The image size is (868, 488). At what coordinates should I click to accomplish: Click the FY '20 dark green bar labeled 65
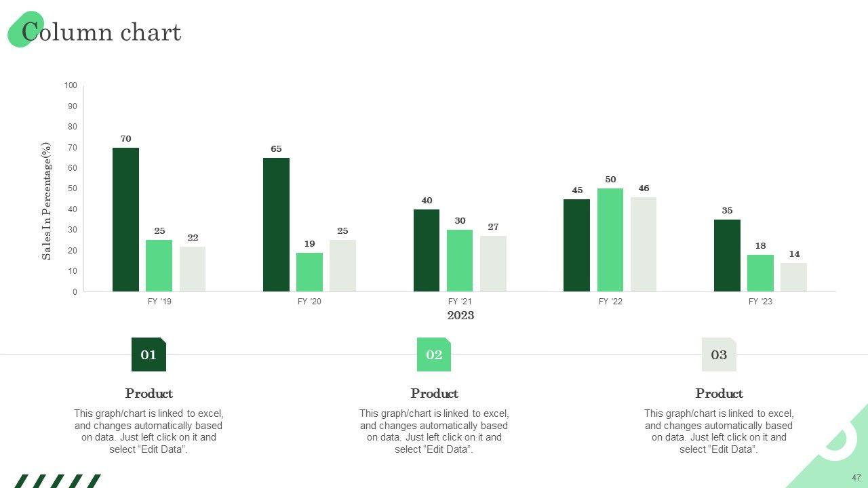pos(276,224)
